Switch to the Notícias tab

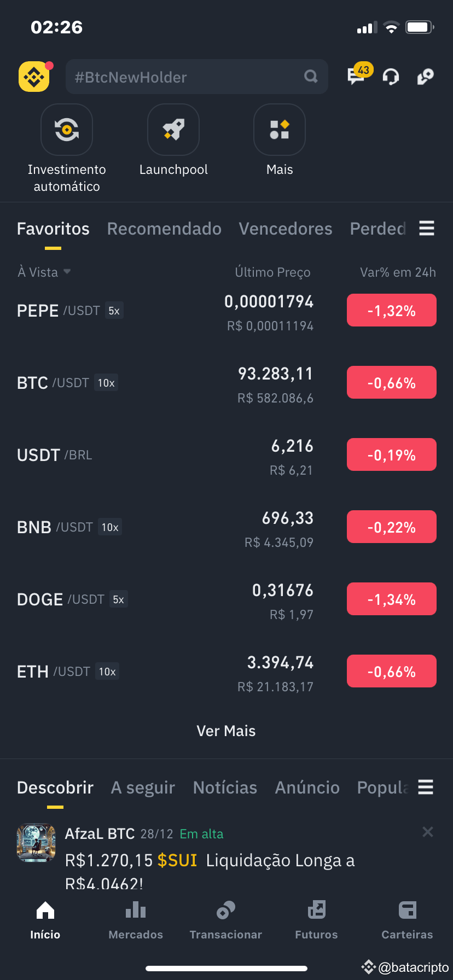[x=225, y=787]
